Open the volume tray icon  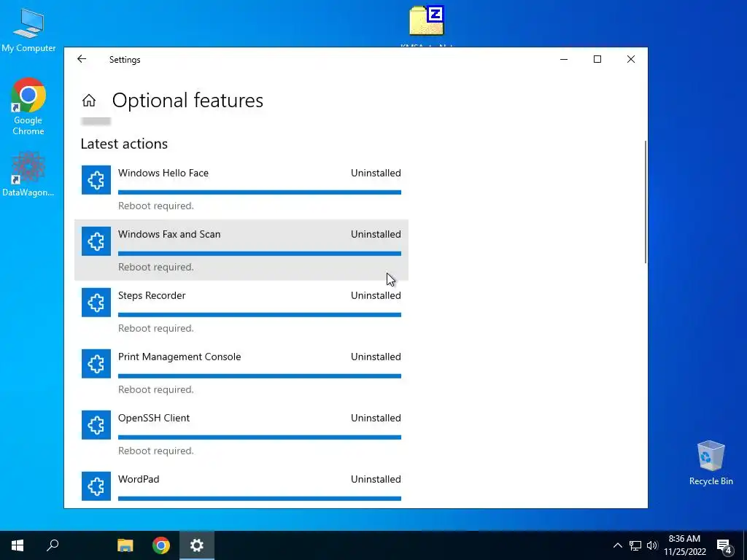(652, 545)
